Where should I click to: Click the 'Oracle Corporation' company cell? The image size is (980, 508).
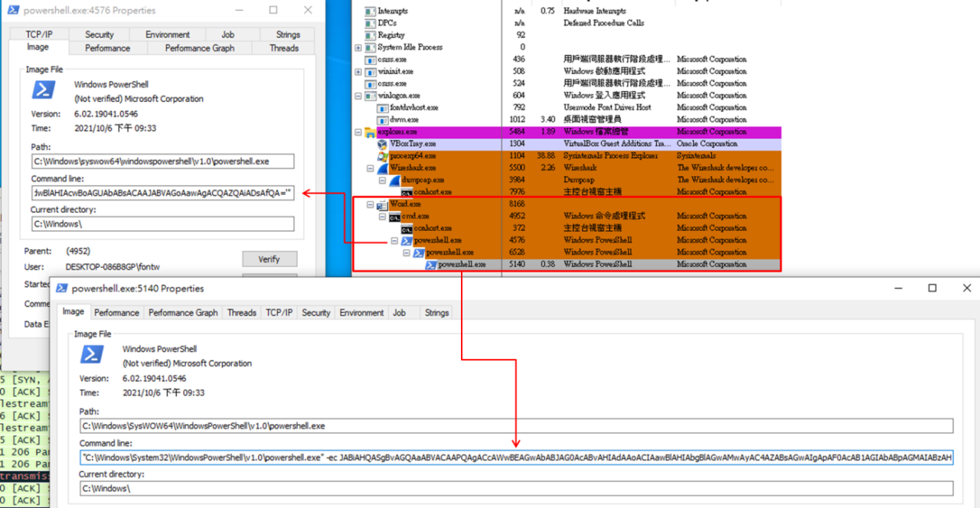click(707, 144)
